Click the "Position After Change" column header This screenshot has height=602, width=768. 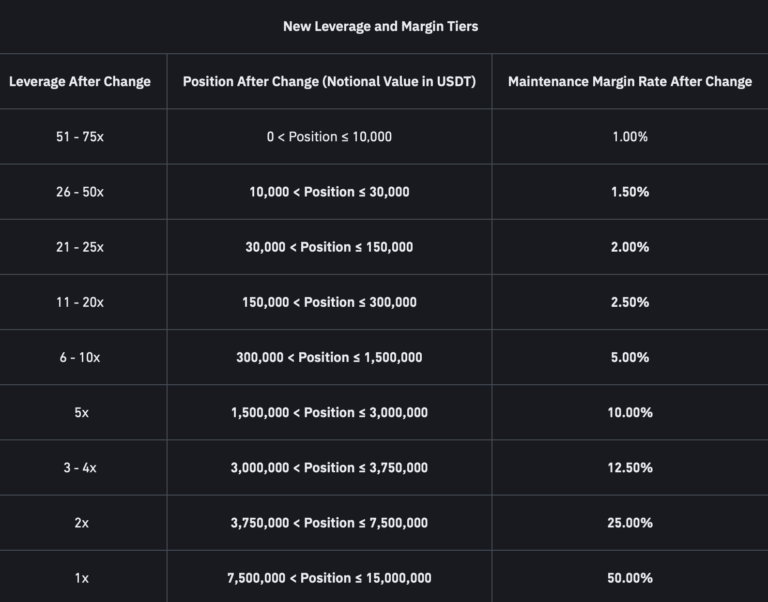(x=329, y=81)
